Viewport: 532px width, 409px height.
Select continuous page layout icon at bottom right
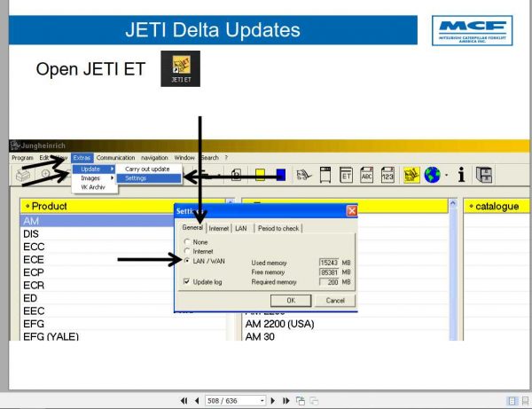[525, 401]
